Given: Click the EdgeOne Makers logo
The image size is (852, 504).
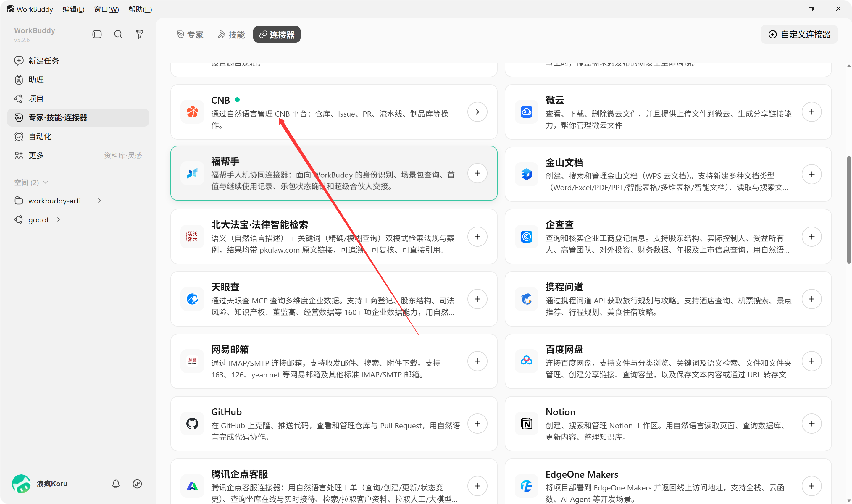Looking at the screenshot, I should coord(526,486).
